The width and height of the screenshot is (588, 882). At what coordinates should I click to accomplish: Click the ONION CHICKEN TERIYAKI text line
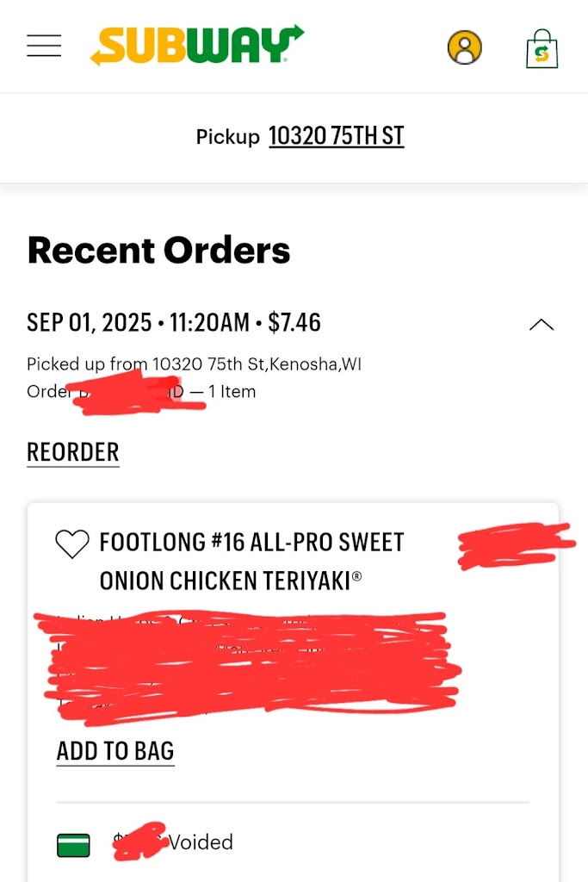[226, 581]
